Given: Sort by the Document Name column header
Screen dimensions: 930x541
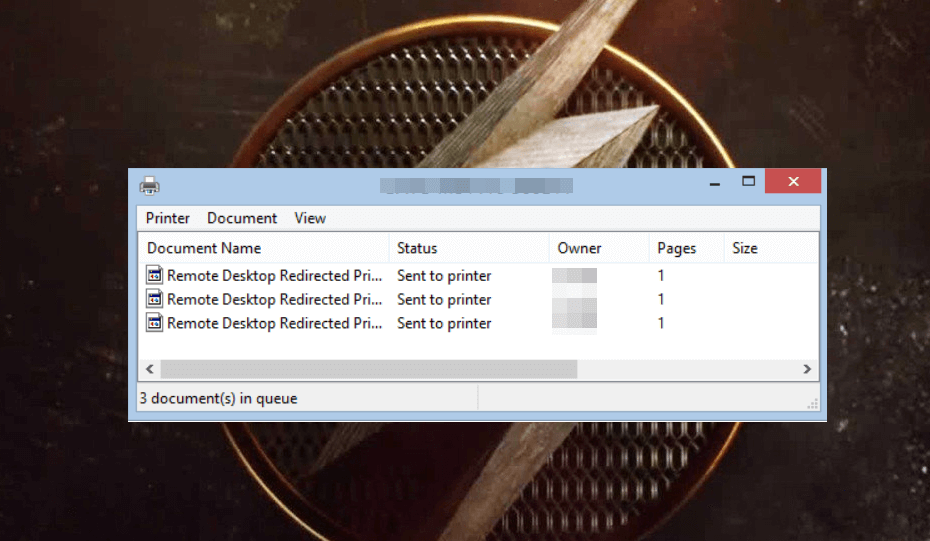Looking at the screenshot, I should [x=204, y=248].
